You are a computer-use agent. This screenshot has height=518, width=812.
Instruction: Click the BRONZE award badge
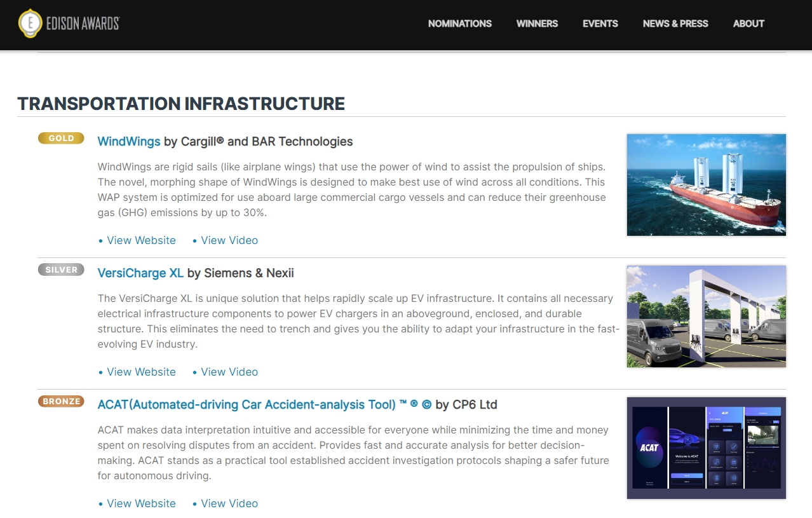[61, 401]
